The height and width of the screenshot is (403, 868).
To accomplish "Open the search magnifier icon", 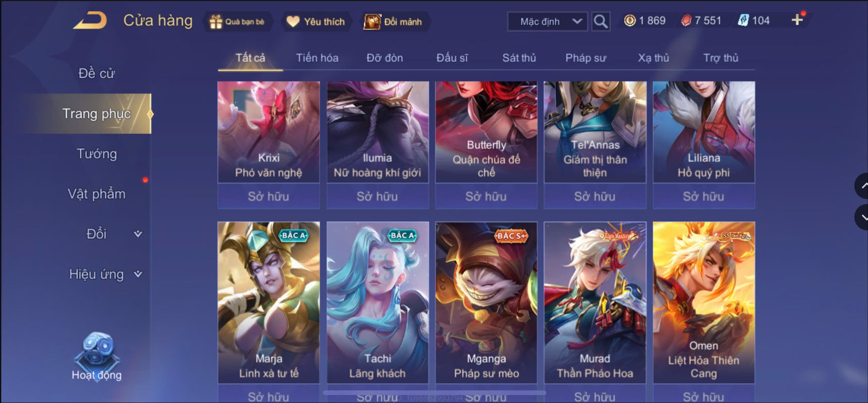I will pos(600,21).
